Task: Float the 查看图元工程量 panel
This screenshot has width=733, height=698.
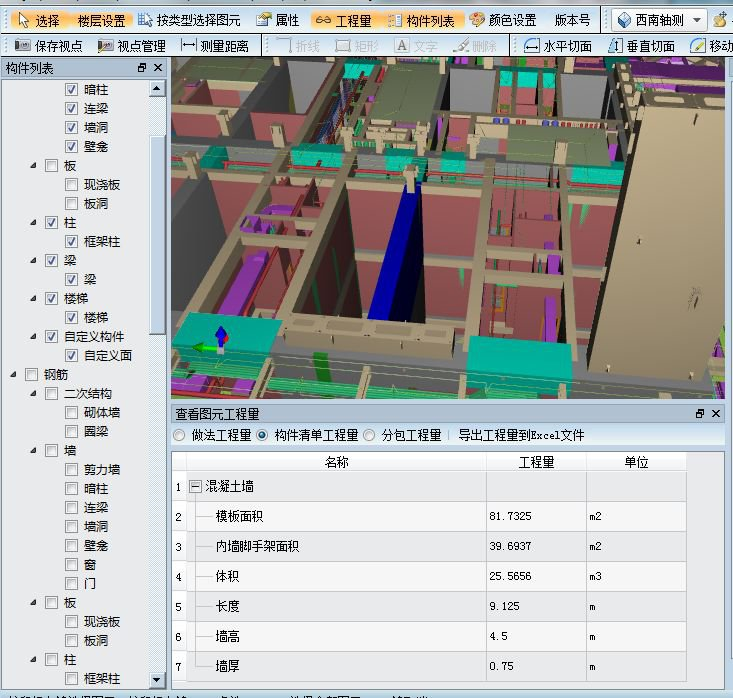Action: (x=700, y=413)
